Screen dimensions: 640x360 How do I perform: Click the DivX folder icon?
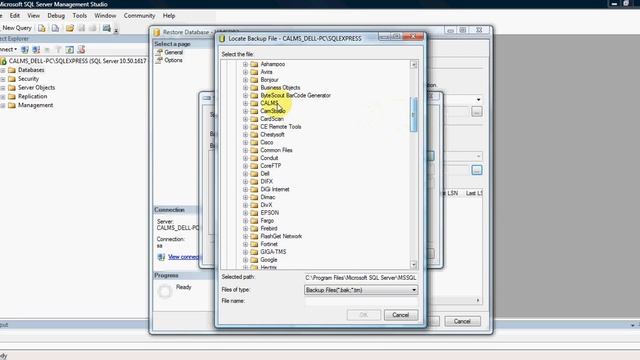point(254,205)
